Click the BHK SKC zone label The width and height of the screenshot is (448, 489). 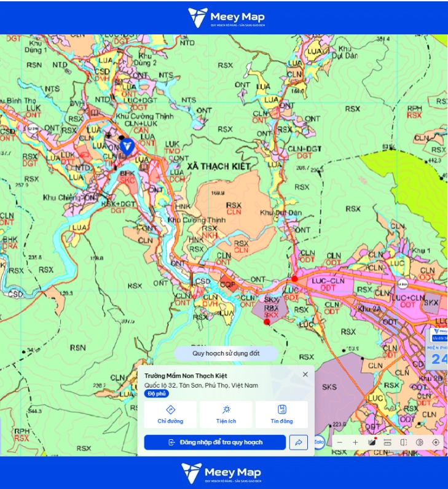pos(127,177)
